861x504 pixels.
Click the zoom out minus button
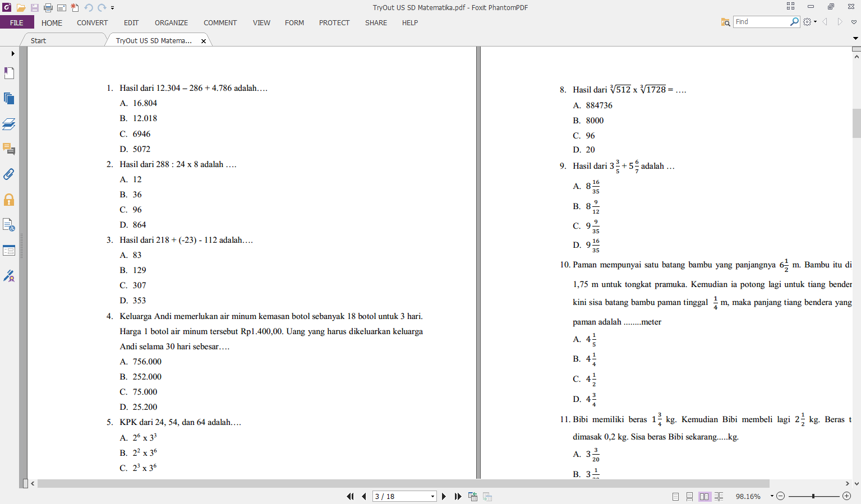pyautogui.click(x=780, y=496)
